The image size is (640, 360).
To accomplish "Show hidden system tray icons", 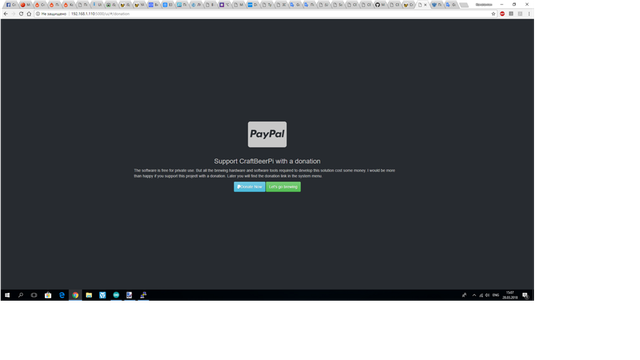I will [x=474, y=295].
